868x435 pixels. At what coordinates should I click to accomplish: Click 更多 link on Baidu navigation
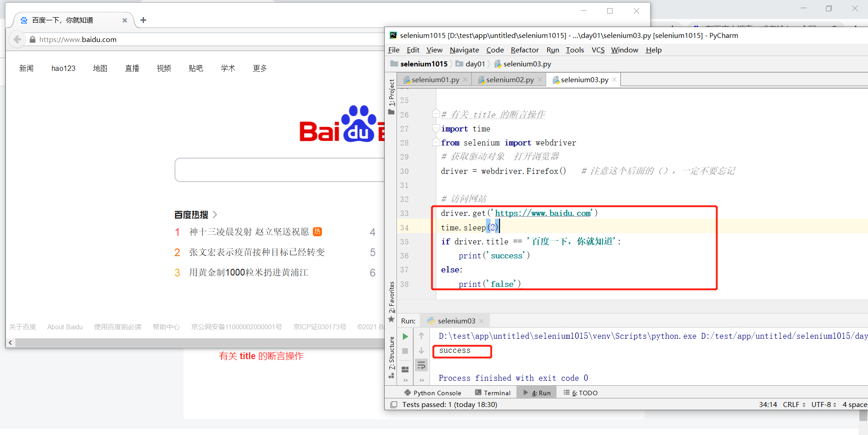[260, 68]
